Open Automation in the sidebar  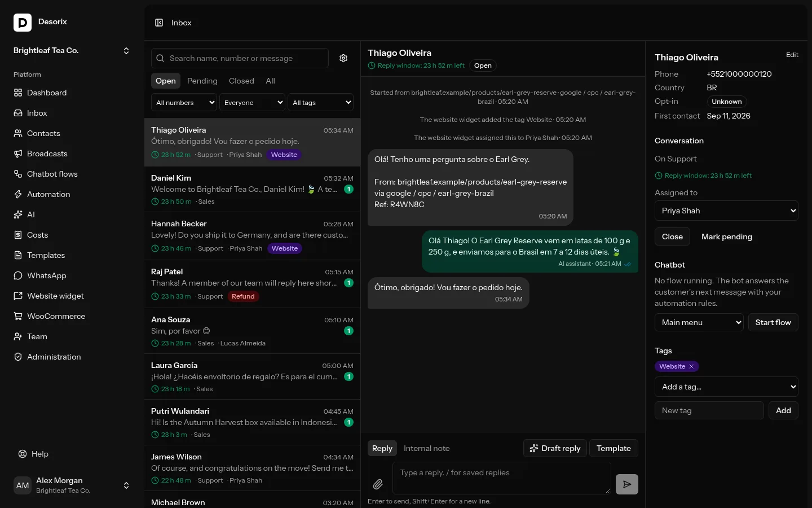(x=72, y=194)
